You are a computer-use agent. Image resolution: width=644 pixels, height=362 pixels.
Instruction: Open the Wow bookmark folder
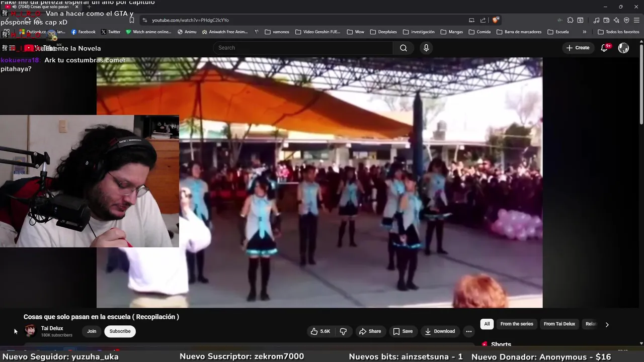[355, 32]
